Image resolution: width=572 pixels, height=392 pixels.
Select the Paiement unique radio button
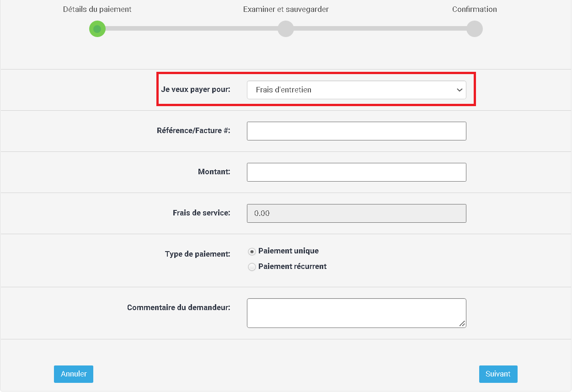pyautogui.click(x=251, y=252)
